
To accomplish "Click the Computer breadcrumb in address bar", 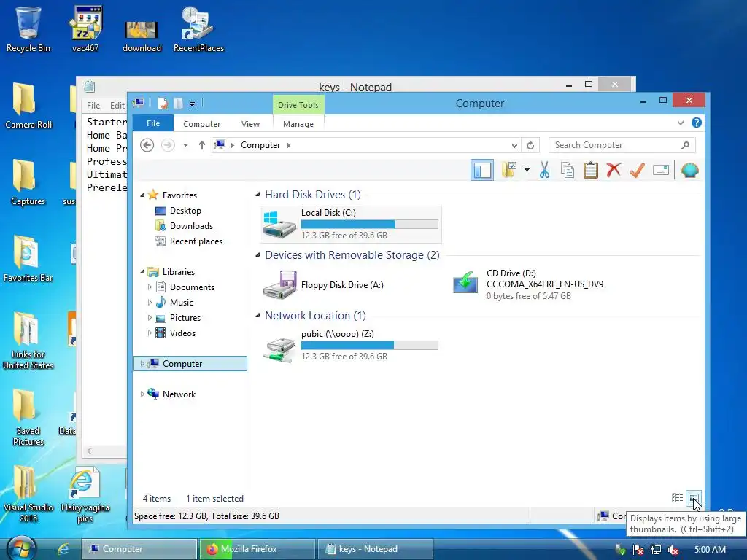I will [x=260, y=145].
